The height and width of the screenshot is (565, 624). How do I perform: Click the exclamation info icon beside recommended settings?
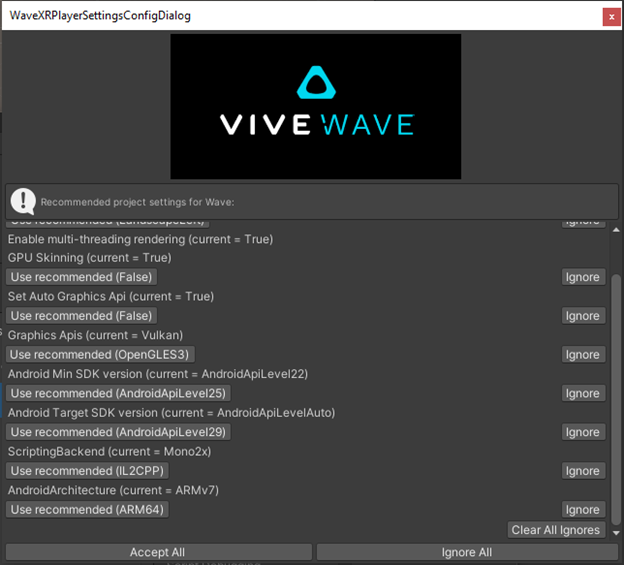point(23,201)
